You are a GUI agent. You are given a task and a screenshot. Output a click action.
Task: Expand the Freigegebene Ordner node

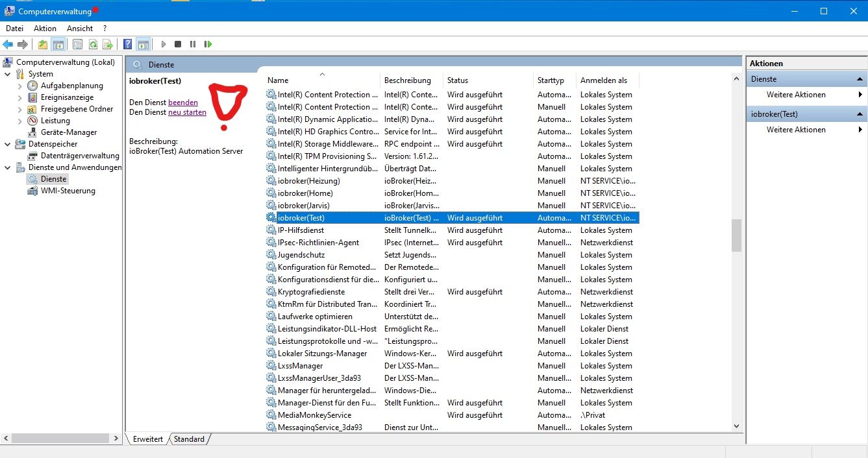[19, 109]
